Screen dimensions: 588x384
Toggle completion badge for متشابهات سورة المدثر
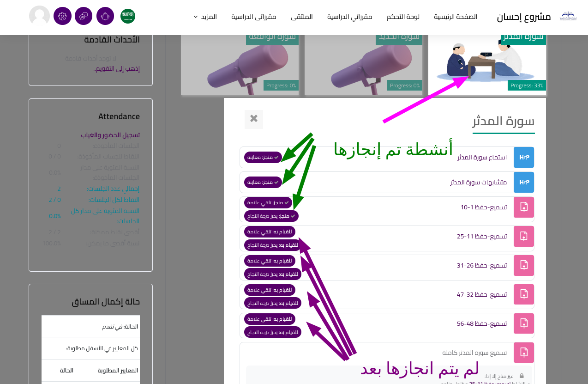(x=263, y=182)
